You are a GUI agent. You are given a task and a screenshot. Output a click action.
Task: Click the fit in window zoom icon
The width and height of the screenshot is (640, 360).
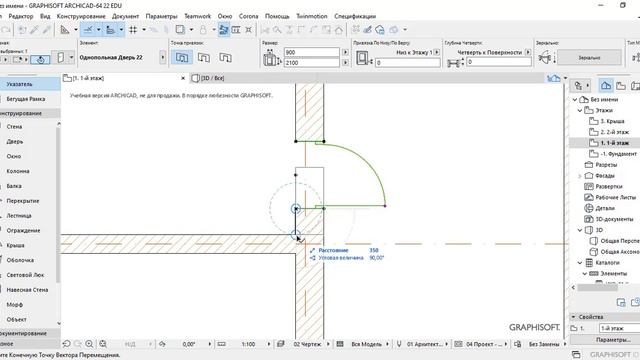(103, 344)
